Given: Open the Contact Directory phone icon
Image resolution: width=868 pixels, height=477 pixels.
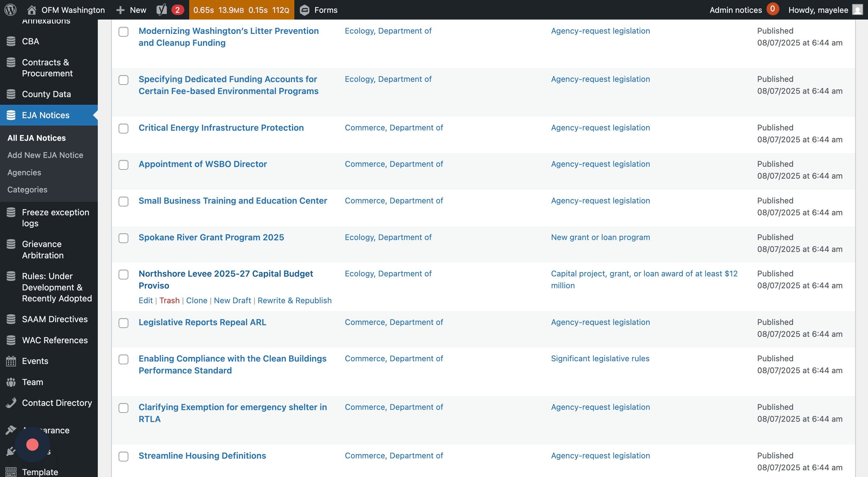Looking at the screenshot, I should click(11, 403).
